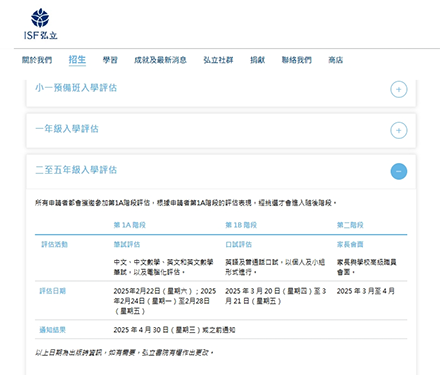440x375 pixels.
Task: Click the 小一預備班入學評估 heading
Action: pos(76,88)
